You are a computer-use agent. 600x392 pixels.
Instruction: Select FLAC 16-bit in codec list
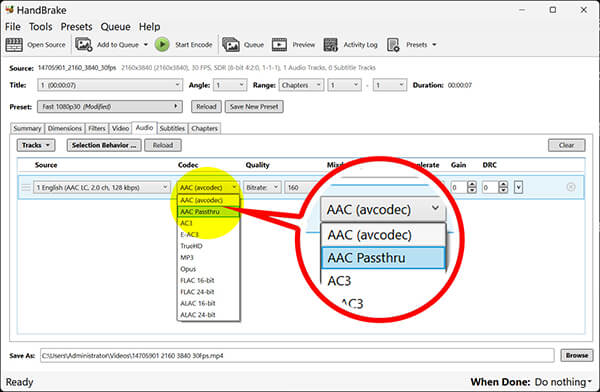[208, 281]
